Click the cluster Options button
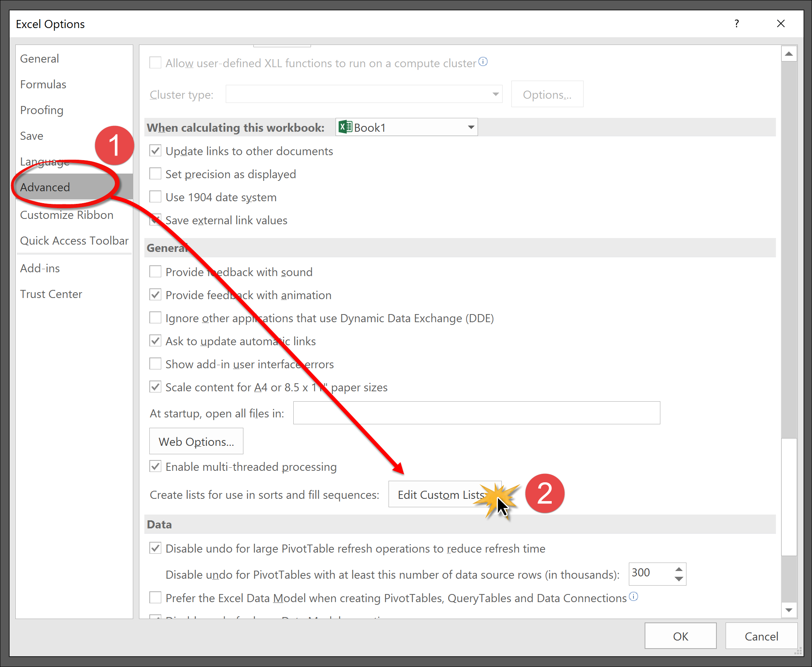Screen dimensions: 812x667 (x=547, y=94)
